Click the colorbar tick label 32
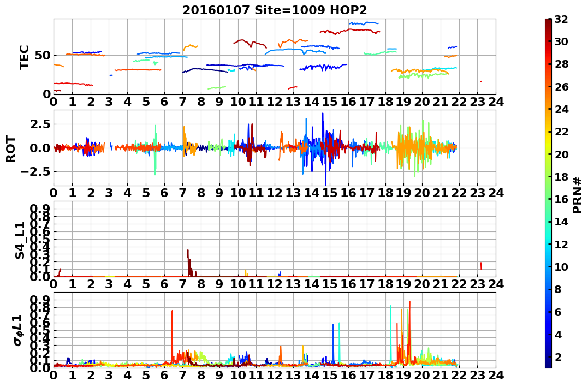Viewport: 588px width, 387px height. 561,19
